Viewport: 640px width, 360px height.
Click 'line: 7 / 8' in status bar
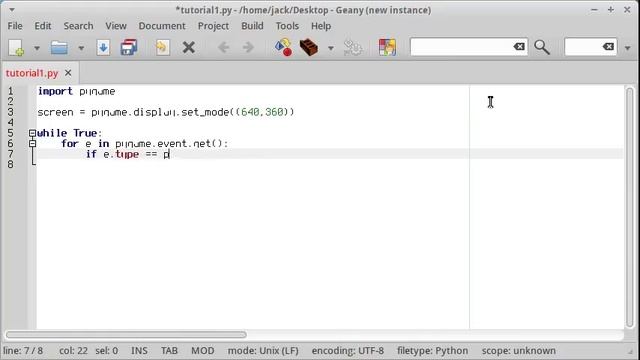point(23,351)
